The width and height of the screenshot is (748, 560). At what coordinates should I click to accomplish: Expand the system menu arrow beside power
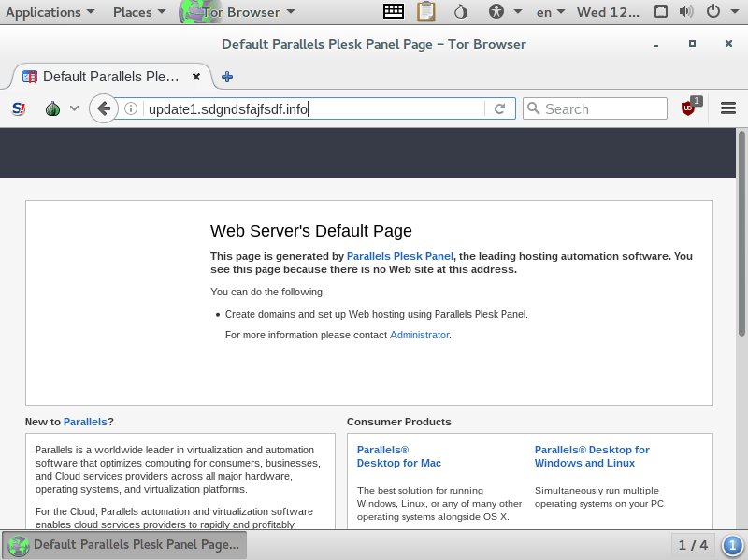pyautogui.click(x=735, y=12)
